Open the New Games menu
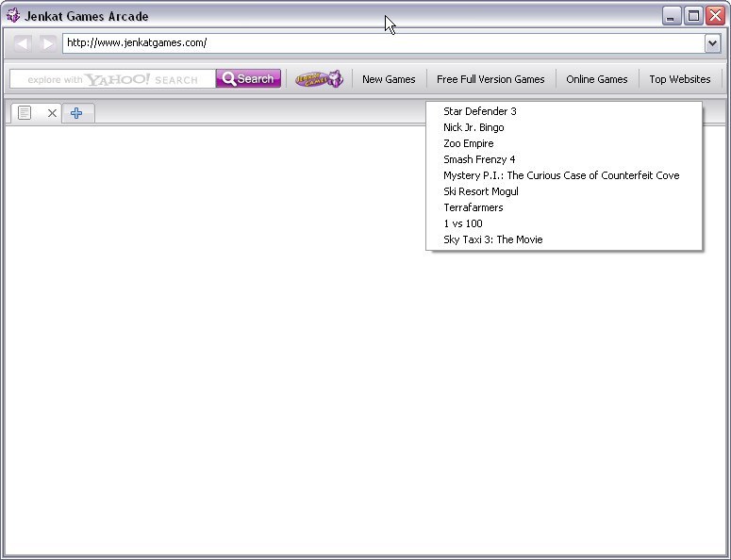 pos(389,79)
